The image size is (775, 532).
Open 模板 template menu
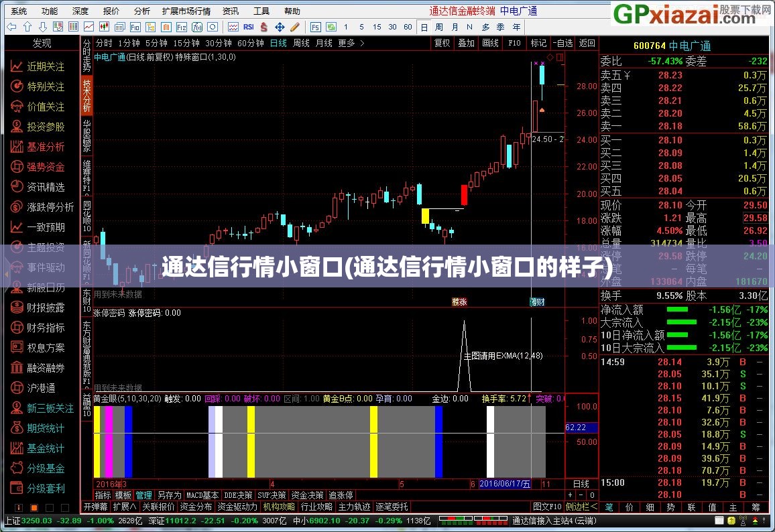pos(123,495)
